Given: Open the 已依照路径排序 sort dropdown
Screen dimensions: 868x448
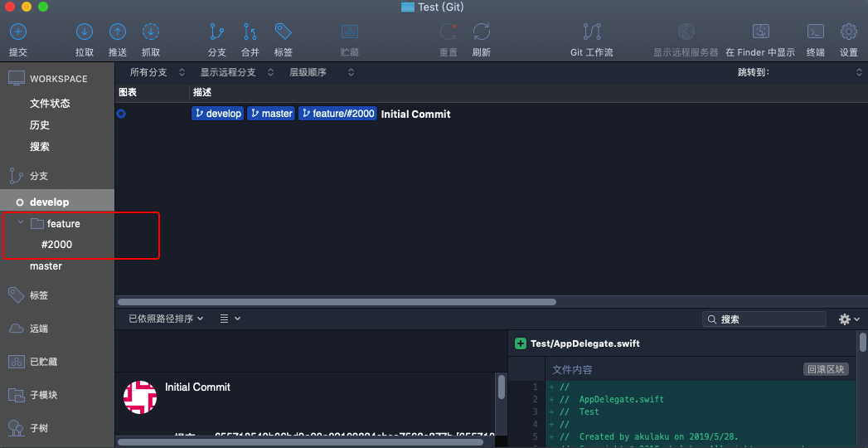Looking at the screenshot, I should point(166,319).
